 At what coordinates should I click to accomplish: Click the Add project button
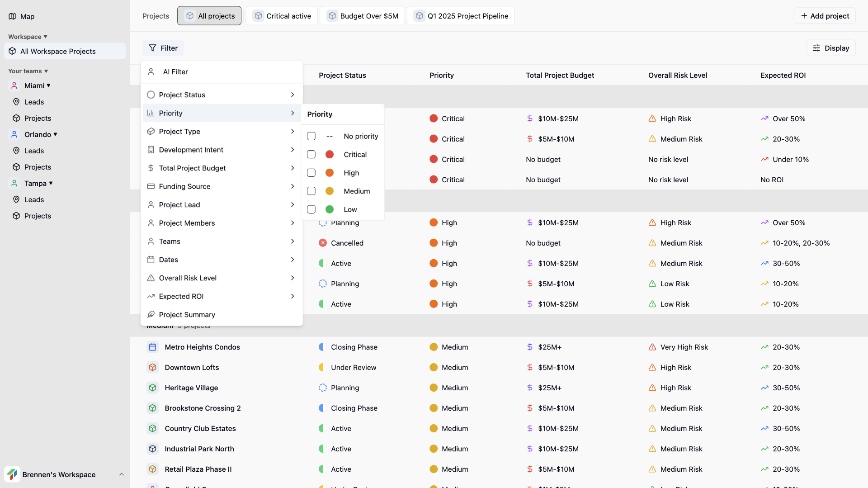click(x=825, y=15)
